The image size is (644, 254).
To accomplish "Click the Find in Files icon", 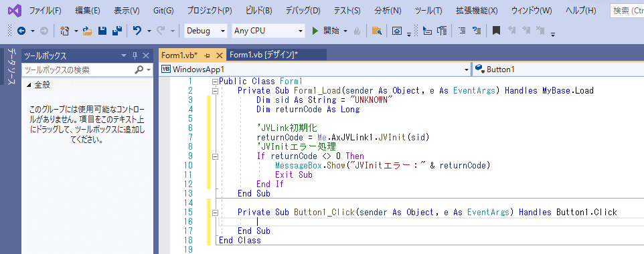I will pyautogui.click(x=377, y=31).
